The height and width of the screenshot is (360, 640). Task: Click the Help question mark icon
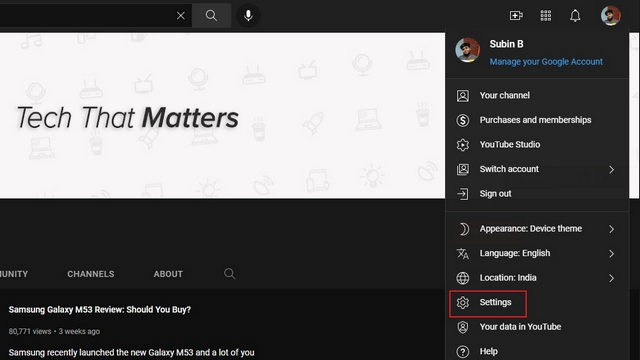click(x=462, y=351)
